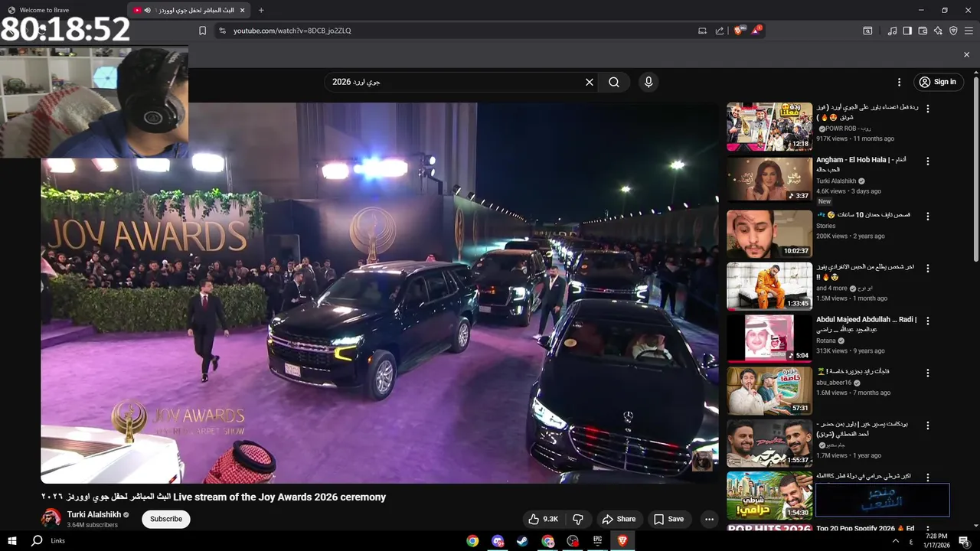Viewport: 980px width, 551px height.
Task: Click the Share button under video
Action: tap(619, 519)
